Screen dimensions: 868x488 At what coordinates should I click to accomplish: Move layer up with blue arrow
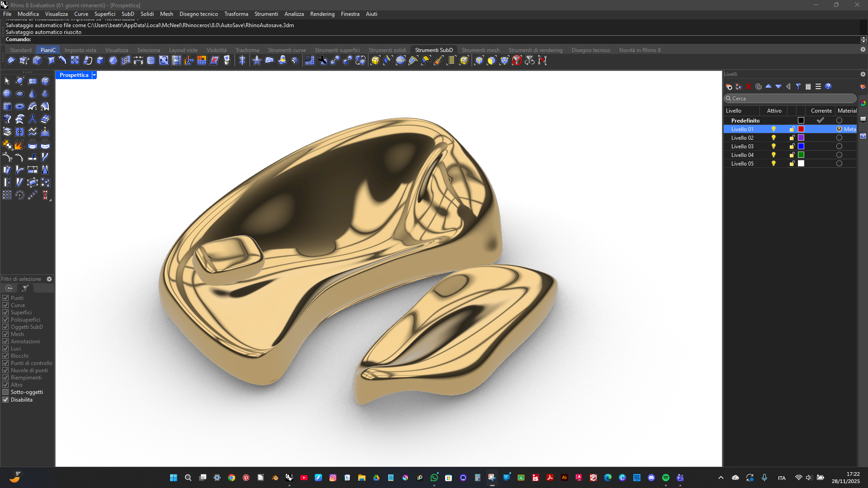coord(768,86)
